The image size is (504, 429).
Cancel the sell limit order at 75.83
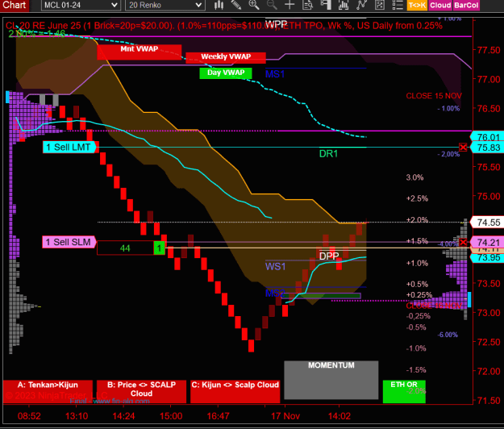pos(463,148)
